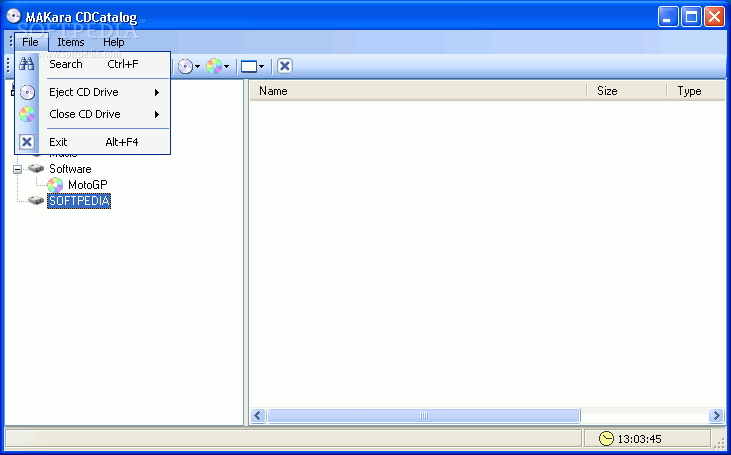Click the horizontal scrollbar thumb
The image size is (731, 455).
424,415
